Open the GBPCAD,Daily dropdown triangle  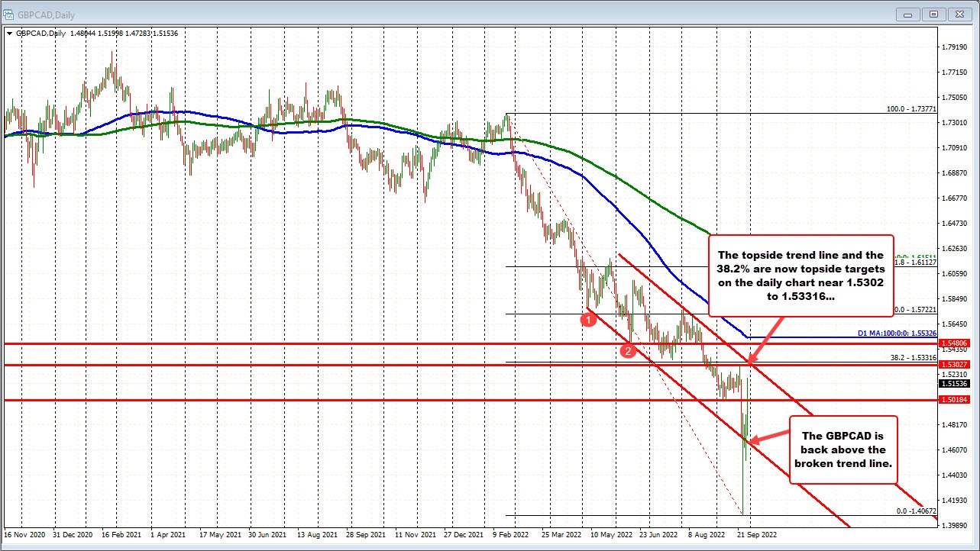click(x=9, y=34)
